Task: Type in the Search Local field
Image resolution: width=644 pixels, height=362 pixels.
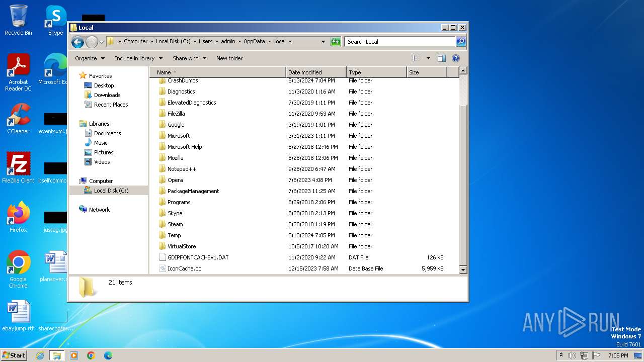Action: coord(400,42)
